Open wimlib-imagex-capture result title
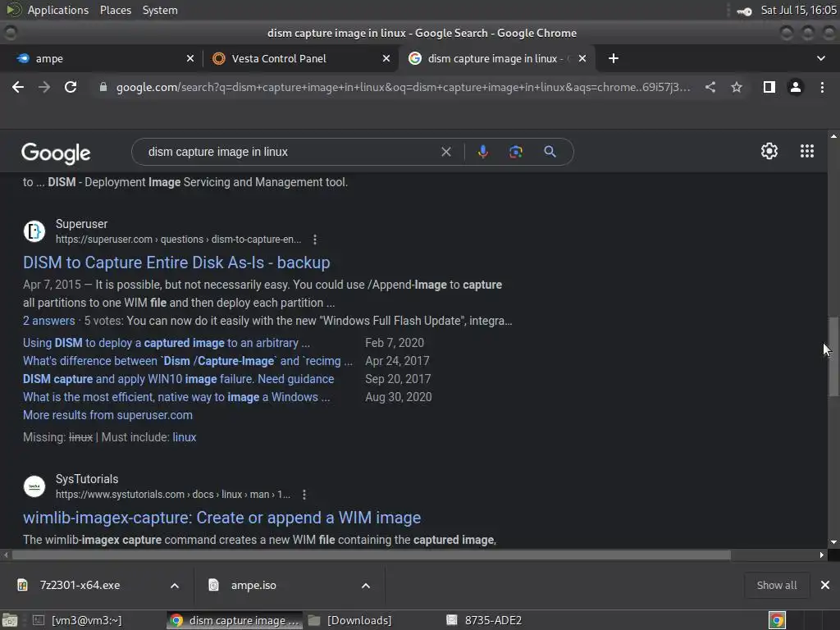 click(x=221, y=518)
